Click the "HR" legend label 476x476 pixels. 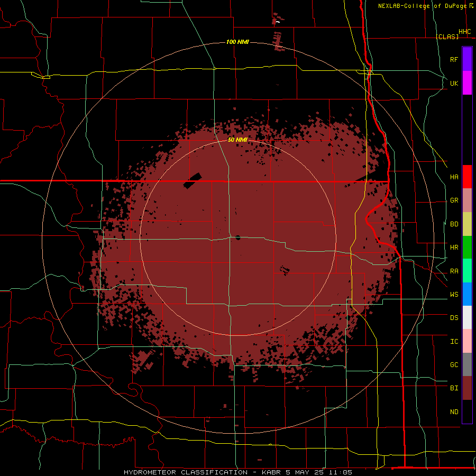(454, 248)
